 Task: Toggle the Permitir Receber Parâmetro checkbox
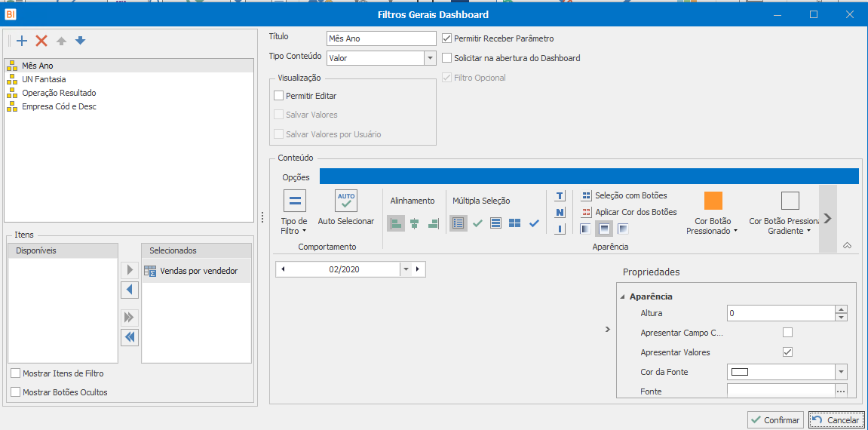(446, 38)
